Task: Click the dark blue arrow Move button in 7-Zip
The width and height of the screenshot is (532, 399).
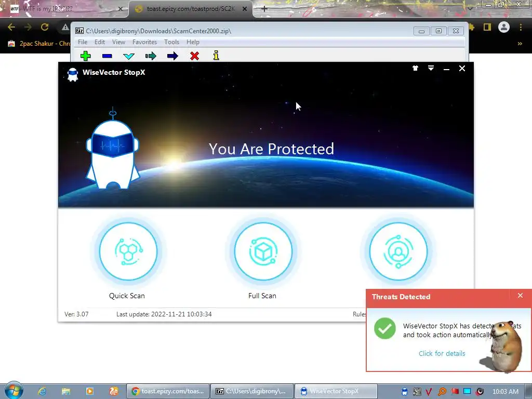Action: 172,56
